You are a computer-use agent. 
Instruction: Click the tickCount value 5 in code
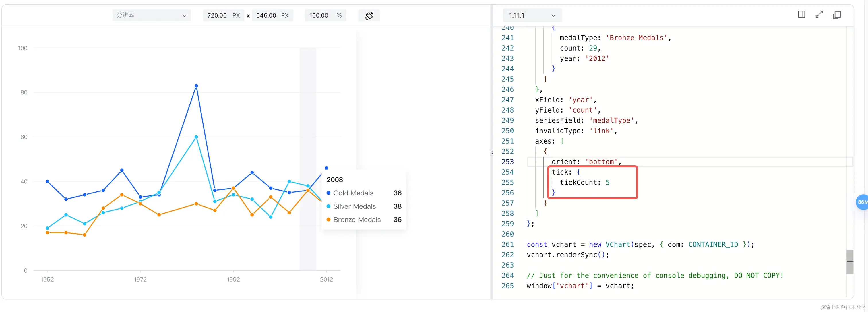(607, 183)
